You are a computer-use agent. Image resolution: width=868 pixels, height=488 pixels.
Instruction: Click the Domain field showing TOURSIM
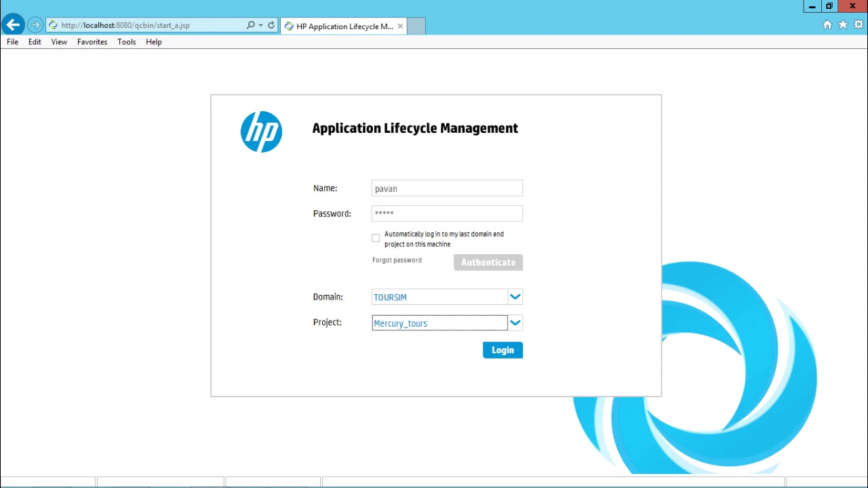click(439, 297)
